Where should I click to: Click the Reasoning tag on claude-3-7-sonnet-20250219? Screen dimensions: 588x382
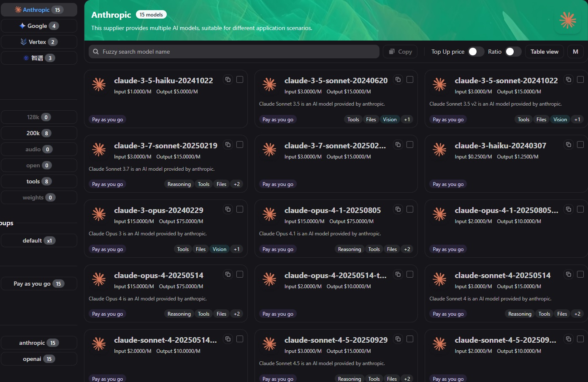[x=179, y=184]
